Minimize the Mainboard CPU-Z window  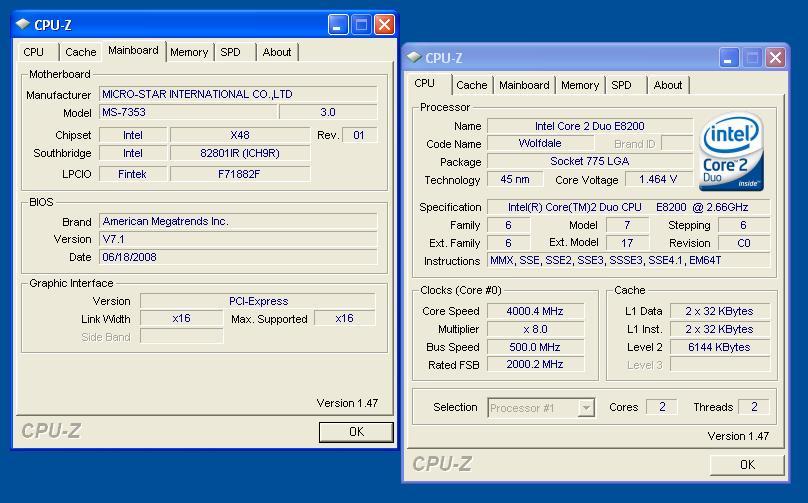[338, 24]
